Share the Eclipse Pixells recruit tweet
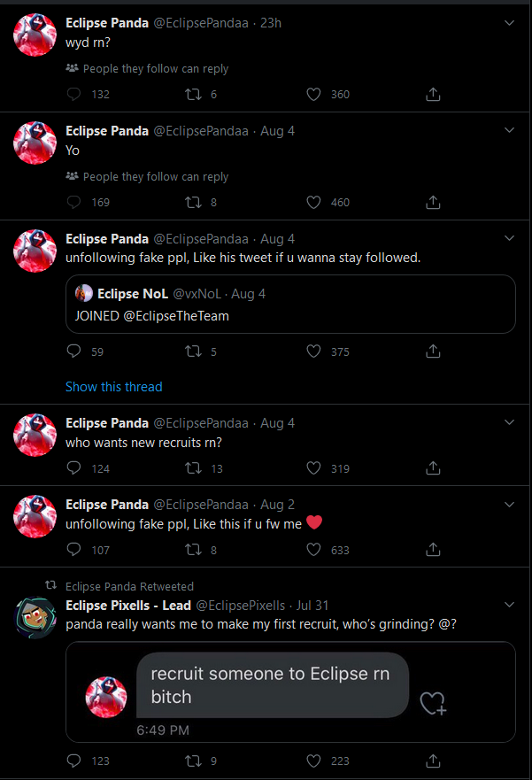The width and height of the screenshot is (532, 780). (433, 761)
